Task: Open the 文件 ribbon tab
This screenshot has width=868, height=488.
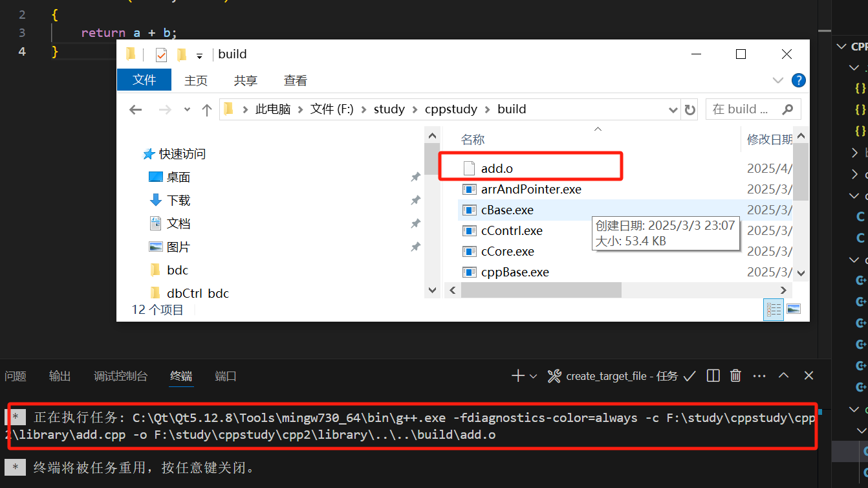Action: [144, 80]
